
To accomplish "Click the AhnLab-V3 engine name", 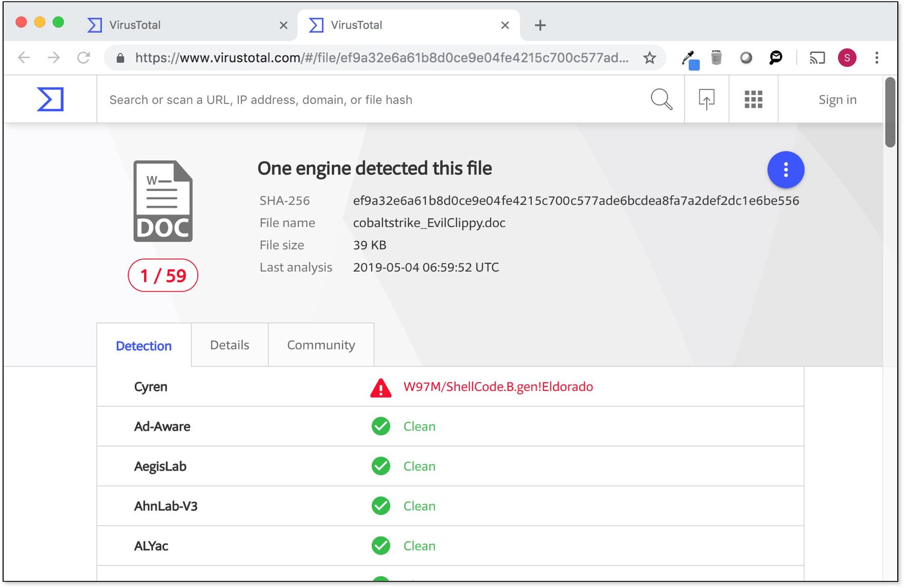I will [166, 506].
